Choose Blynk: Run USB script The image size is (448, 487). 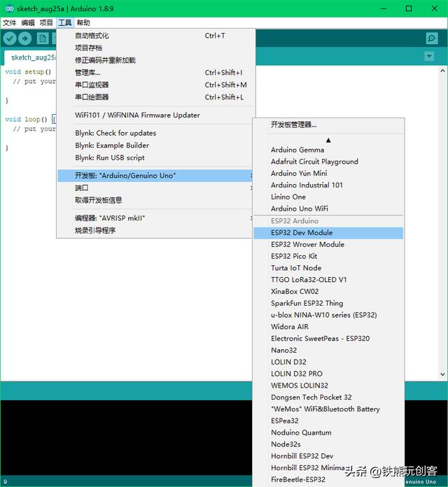pyautogui.click(x=156, y=157)
